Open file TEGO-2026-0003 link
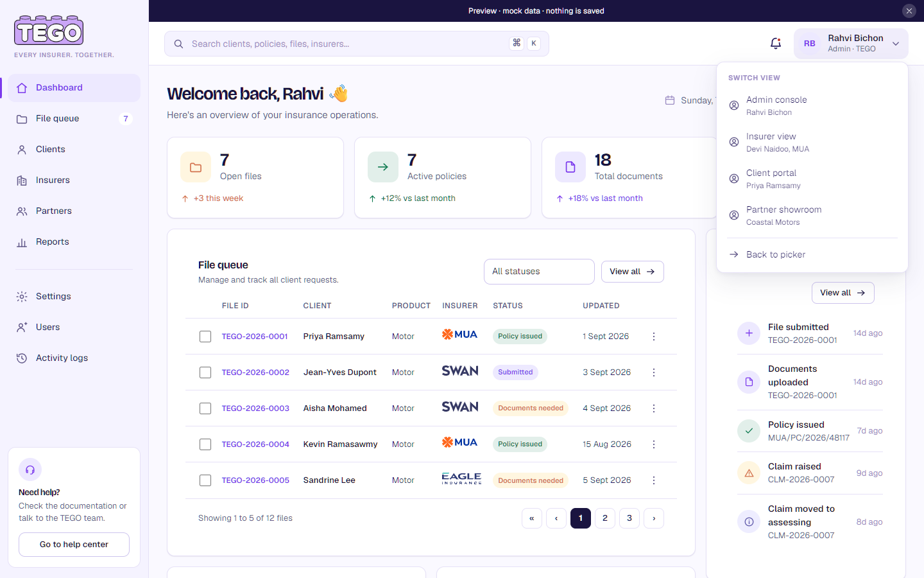Screen dimensions: 924x578 point(255,408)
